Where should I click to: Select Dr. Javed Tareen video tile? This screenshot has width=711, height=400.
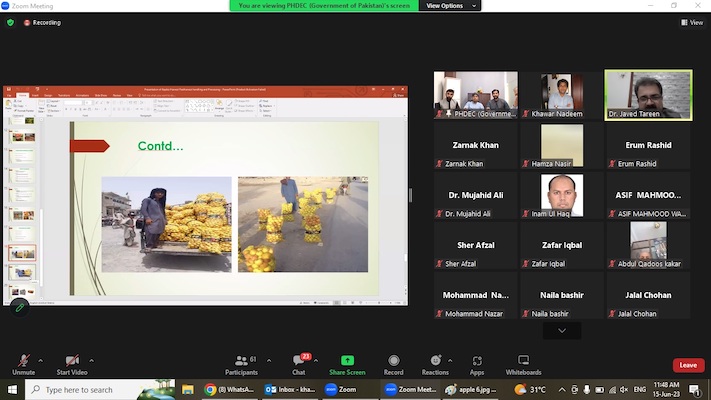(648, 95)
